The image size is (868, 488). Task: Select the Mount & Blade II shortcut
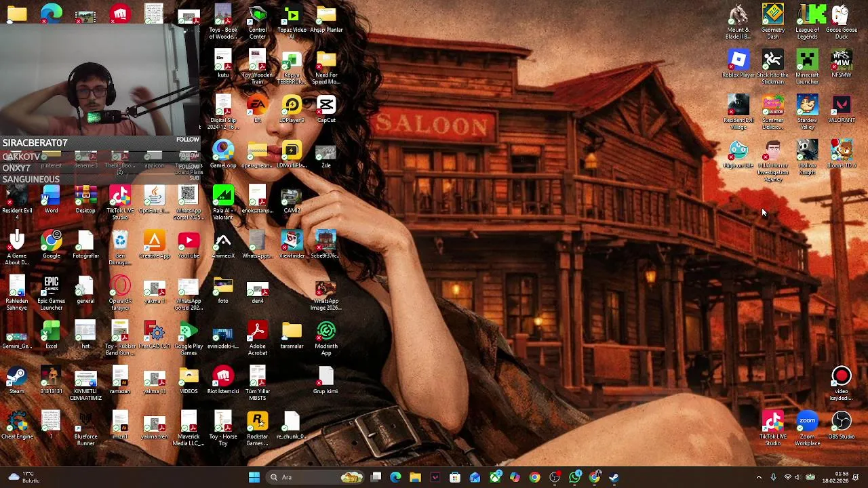[x=738, y=21]
